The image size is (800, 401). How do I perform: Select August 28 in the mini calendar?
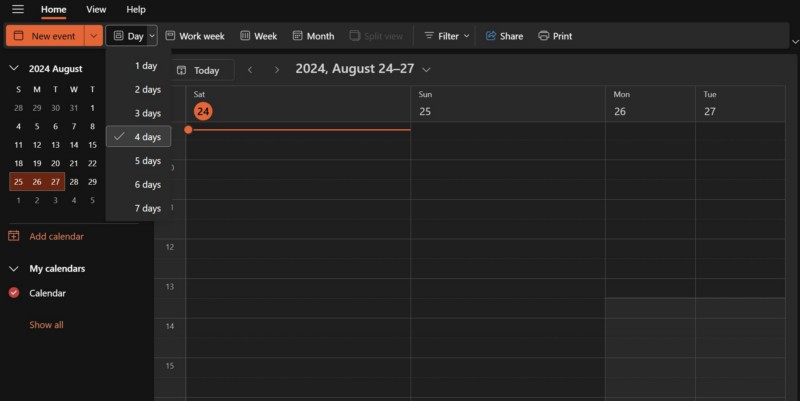74,181
